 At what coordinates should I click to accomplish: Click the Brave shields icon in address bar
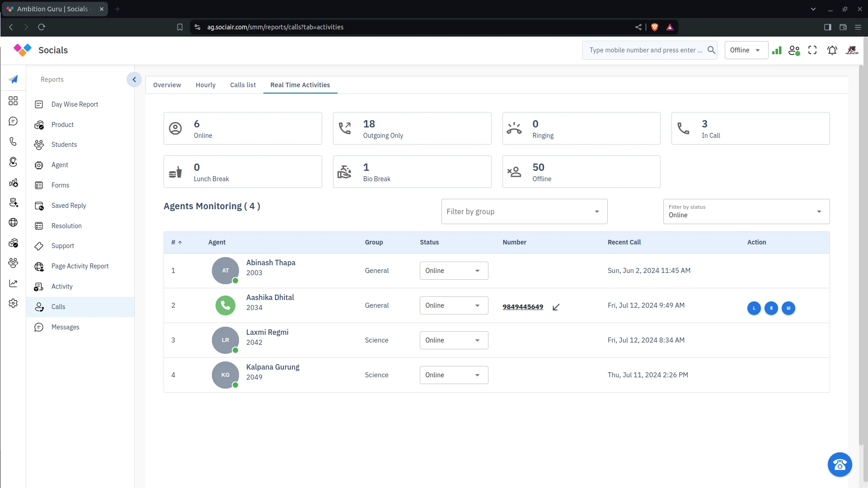pyautogui.click(x=654, y=27)
